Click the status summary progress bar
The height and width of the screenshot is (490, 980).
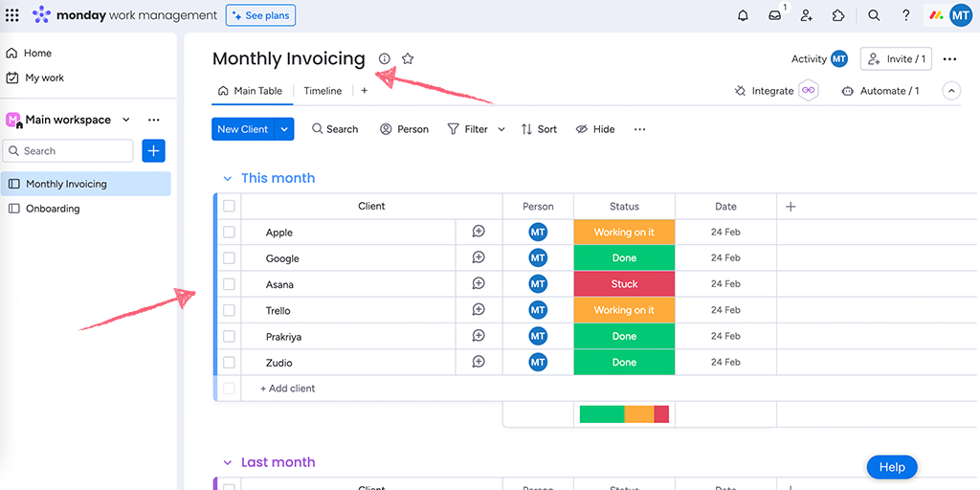pos(624,413)
